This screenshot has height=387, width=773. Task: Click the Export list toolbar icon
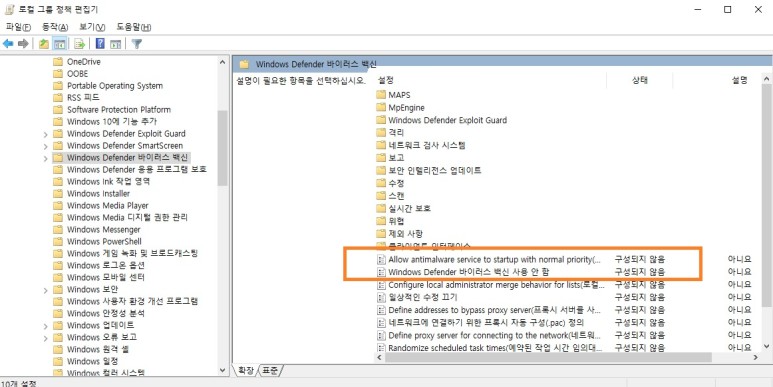(79, 44)
